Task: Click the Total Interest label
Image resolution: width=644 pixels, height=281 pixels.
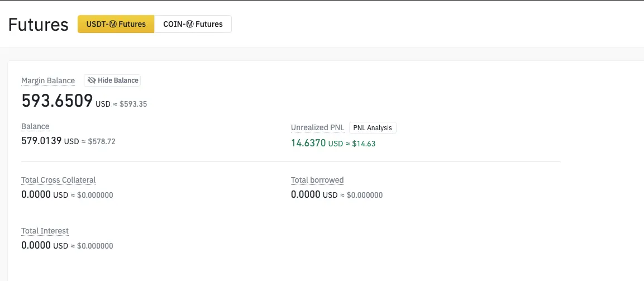Action: tap(45, 231)
